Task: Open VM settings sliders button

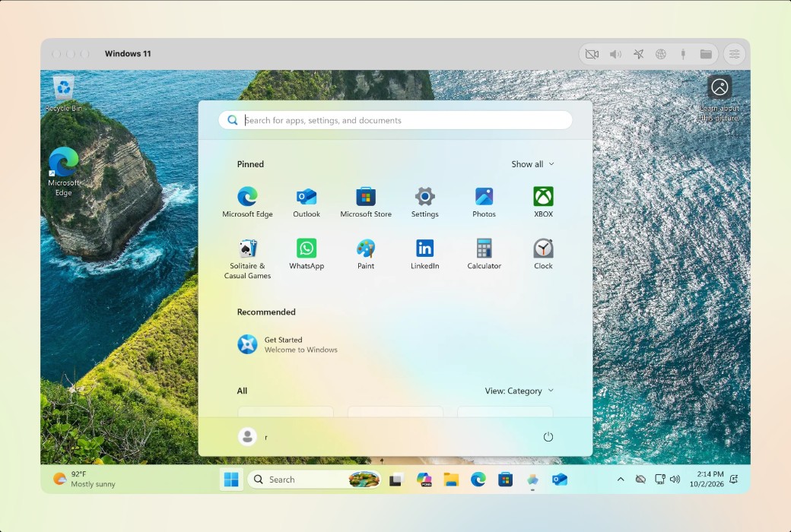Action: pyautogui.click(x=735, y=54)
